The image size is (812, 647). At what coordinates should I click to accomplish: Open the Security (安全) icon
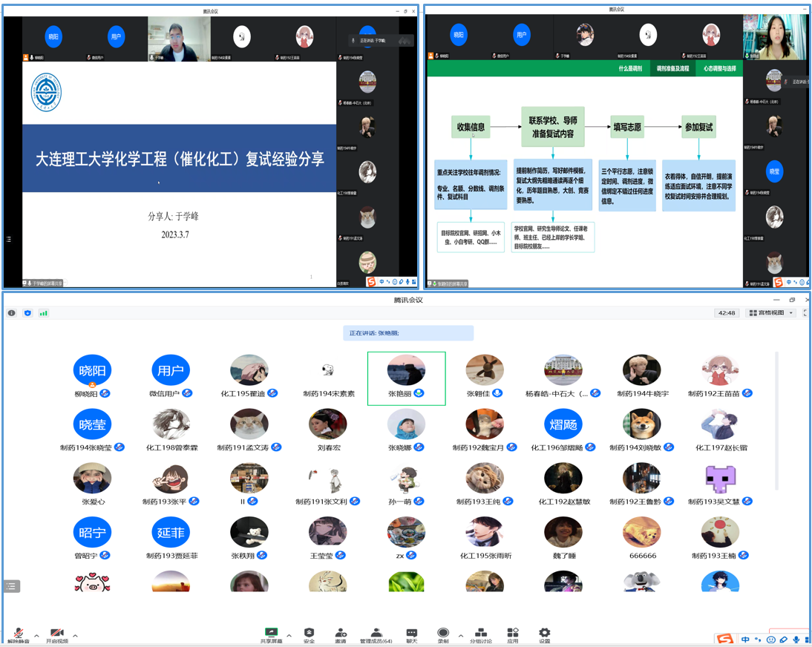[x=309, y=634]
